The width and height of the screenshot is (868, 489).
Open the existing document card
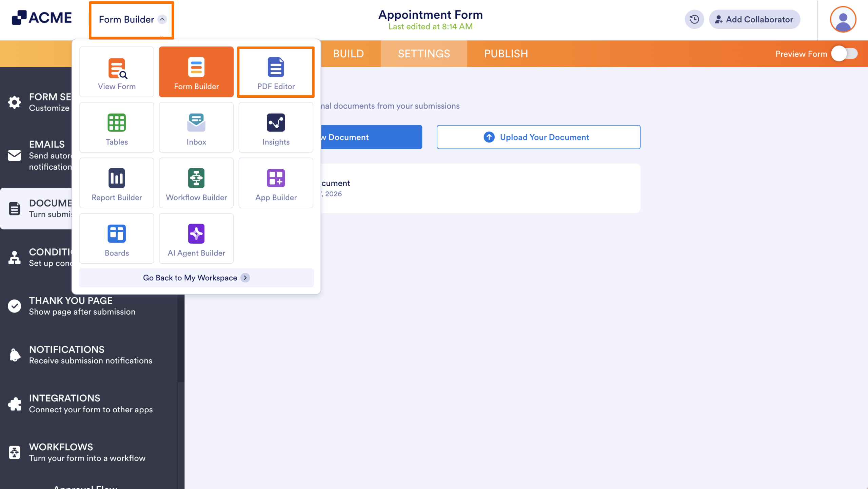pos(480,188)
